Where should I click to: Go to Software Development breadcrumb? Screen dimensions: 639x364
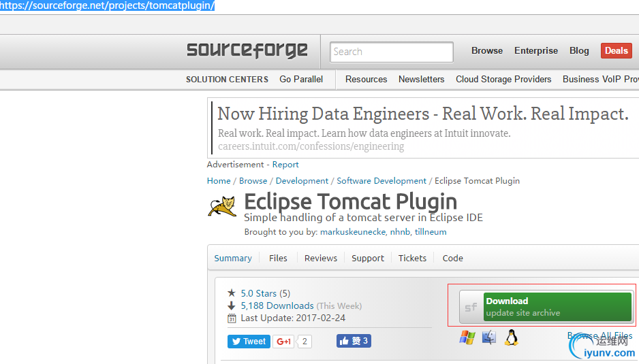tap(381, 181)
